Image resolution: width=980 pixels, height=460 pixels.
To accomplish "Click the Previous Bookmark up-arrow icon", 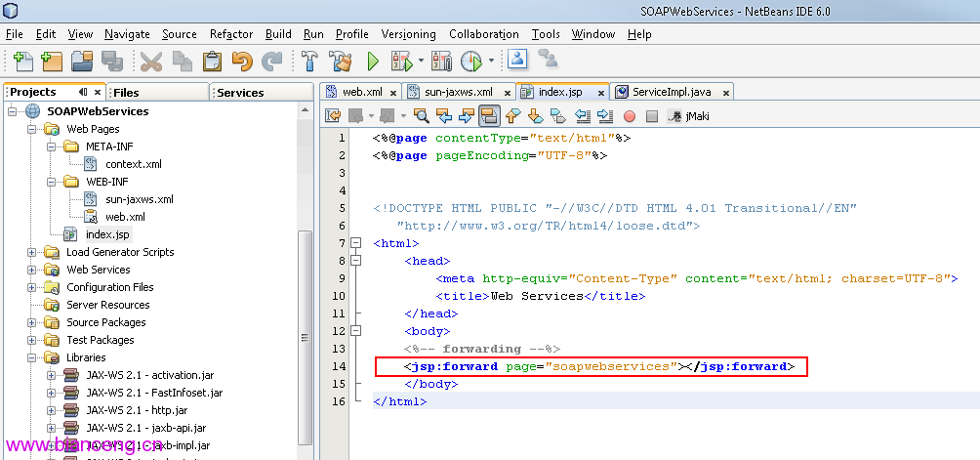I will click(512, 115).
